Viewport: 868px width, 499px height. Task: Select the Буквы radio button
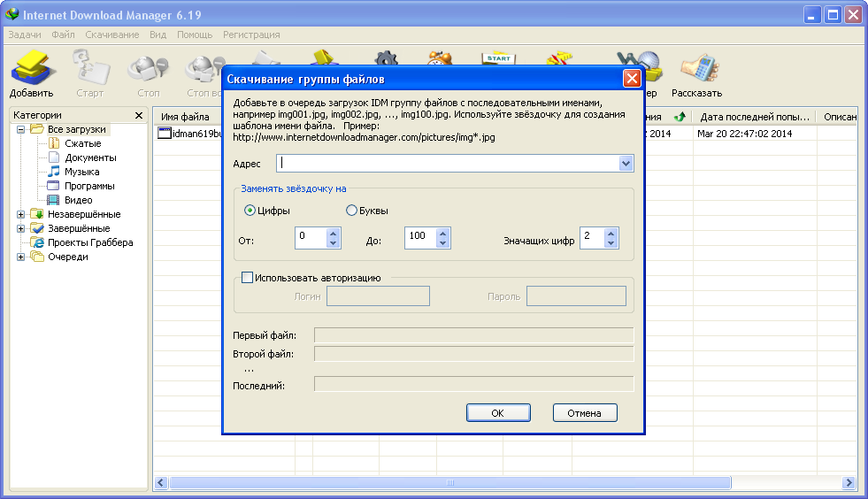[x=351, y=211]
